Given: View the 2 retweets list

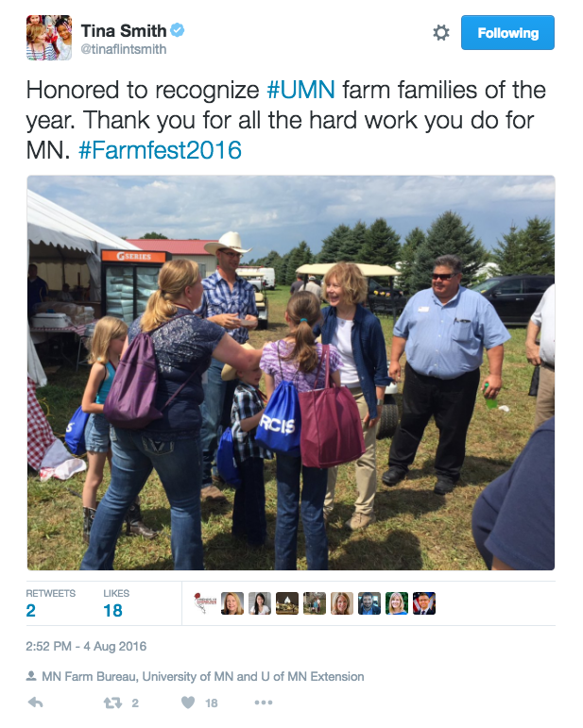Looking at the screenshot, I should tap(50, 603).
